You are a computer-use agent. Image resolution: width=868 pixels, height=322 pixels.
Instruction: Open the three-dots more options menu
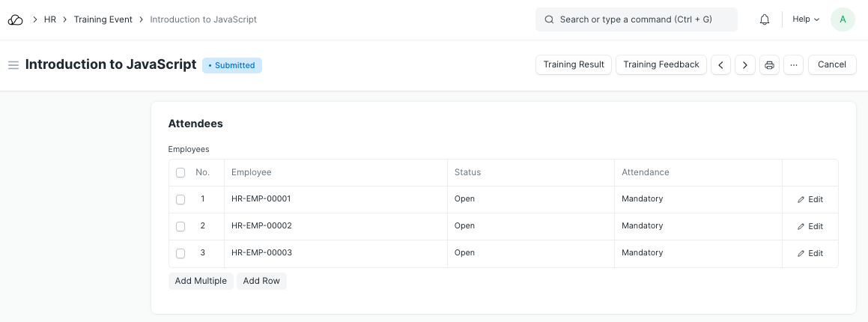click(793, 65)
